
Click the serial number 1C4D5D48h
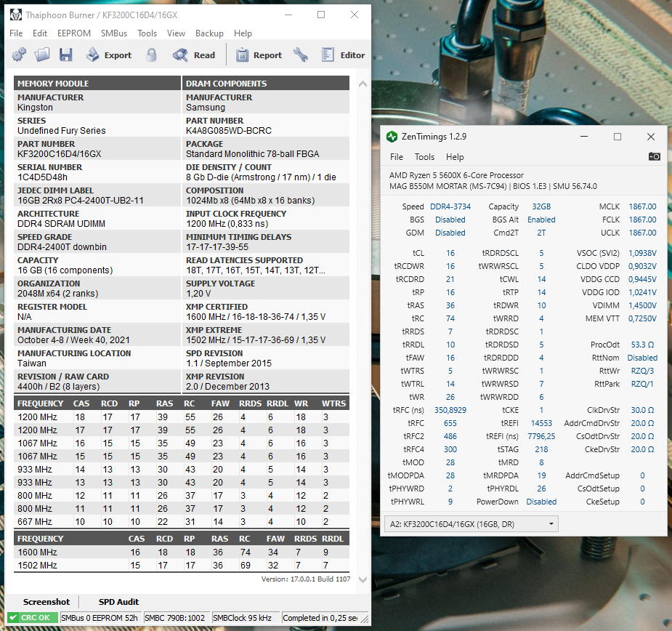(x=42, y=177)
